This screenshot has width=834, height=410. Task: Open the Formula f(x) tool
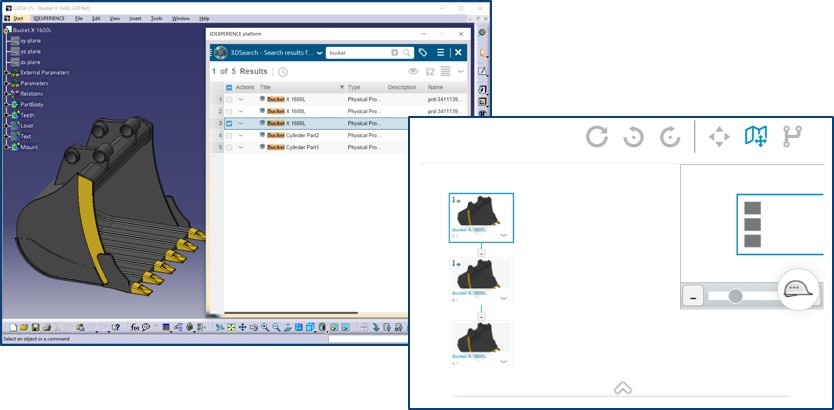[135, 328]
